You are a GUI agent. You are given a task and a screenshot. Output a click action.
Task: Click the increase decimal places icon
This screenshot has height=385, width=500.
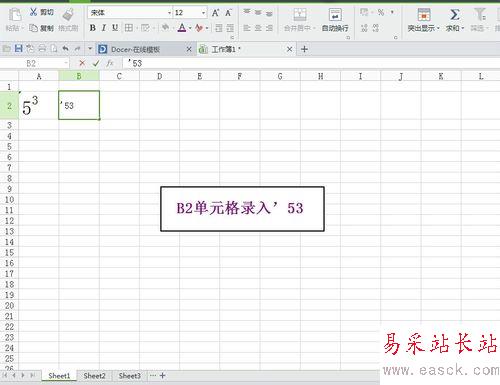(364, 28)
